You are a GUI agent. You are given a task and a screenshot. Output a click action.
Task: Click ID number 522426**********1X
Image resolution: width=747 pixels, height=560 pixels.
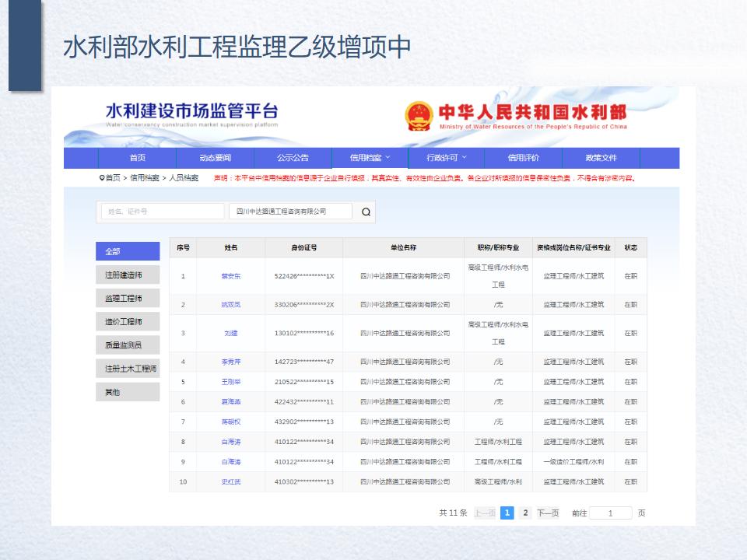tap(304, 276)
